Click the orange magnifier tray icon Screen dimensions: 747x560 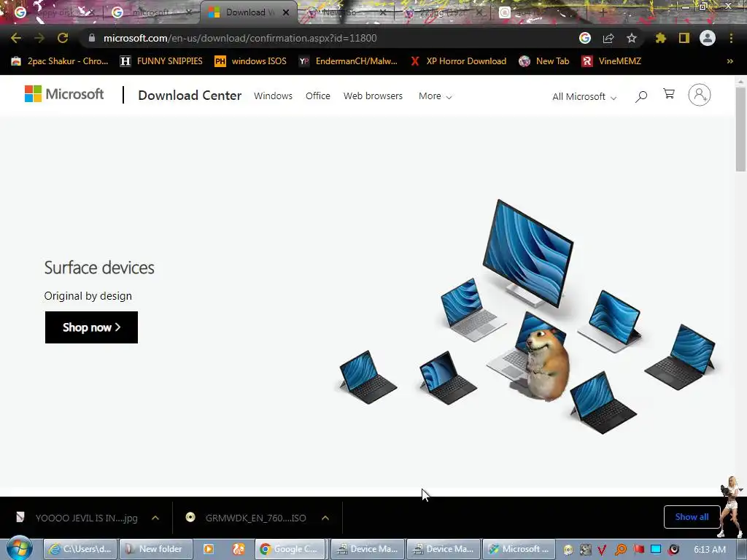[x=621, y=550]
